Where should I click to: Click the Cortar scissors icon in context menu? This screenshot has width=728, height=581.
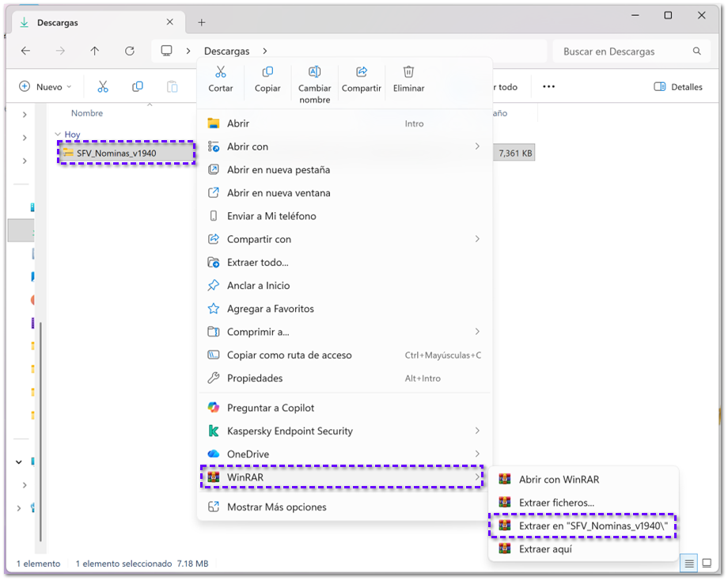click(x=221, y=72)
